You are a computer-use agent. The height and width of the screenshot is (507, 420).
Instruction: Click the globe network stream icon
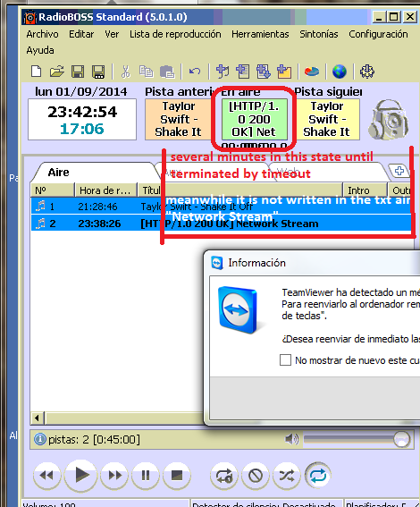point(340,72)
